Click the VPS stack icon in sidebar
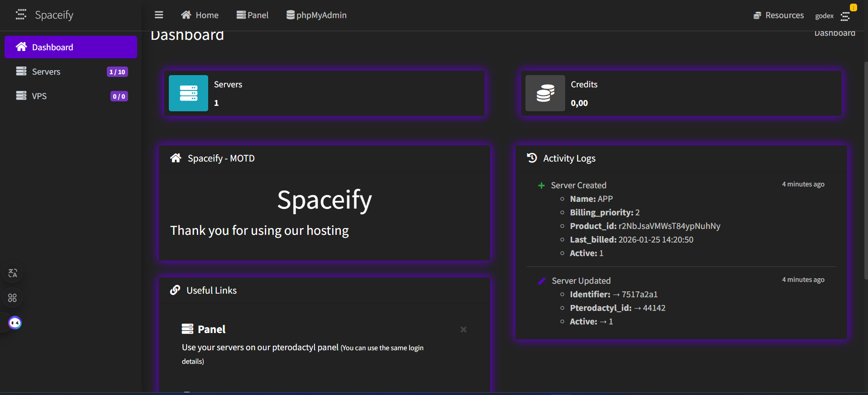Screen dimensions: 868x395 (x=21, y=95)
